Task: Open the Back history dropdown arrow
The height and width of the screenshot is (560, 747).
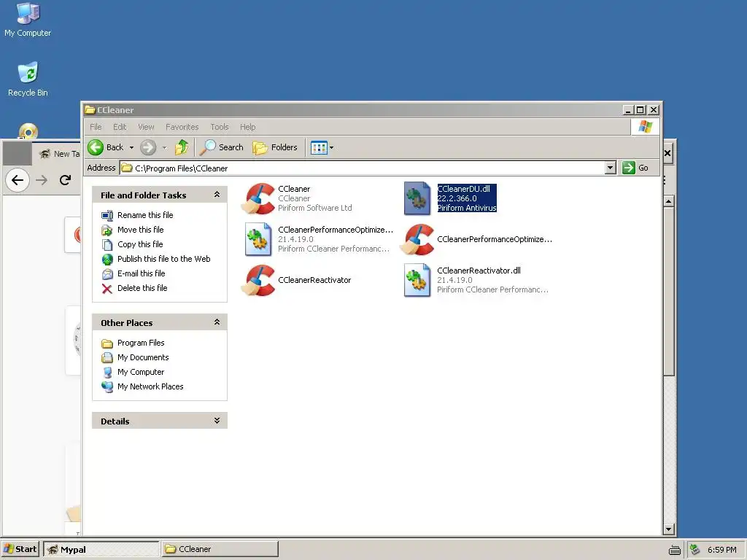Action: (x=131, y=147)
